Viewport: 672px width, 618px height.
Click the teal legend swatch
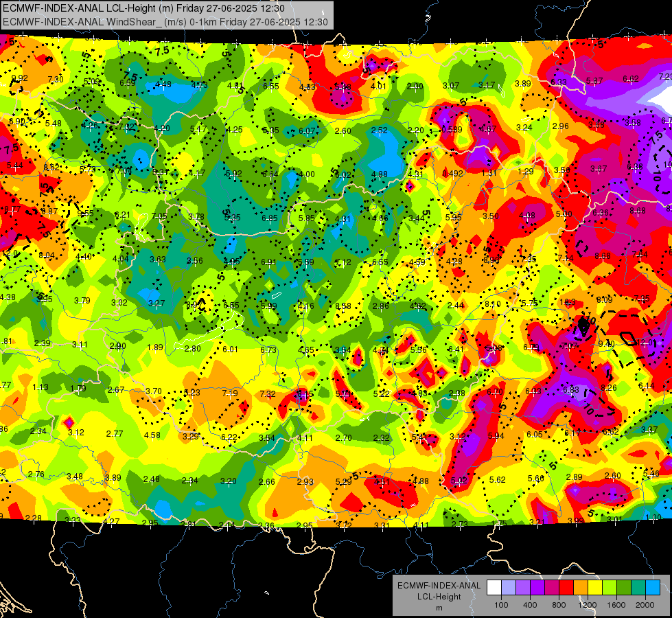pyautogui.click(x=638, y=588)
